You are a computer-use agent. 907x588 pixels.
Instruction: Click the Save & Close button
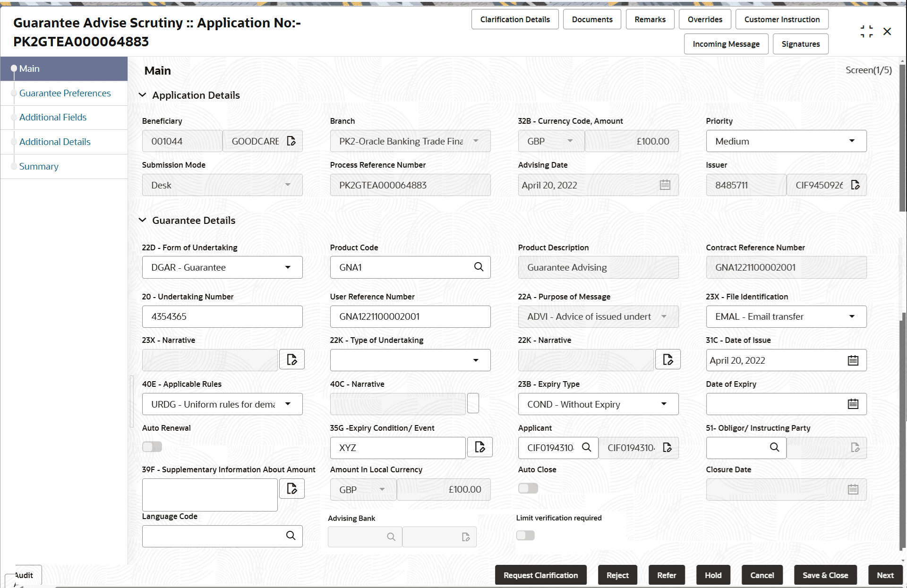coord(825,575)
